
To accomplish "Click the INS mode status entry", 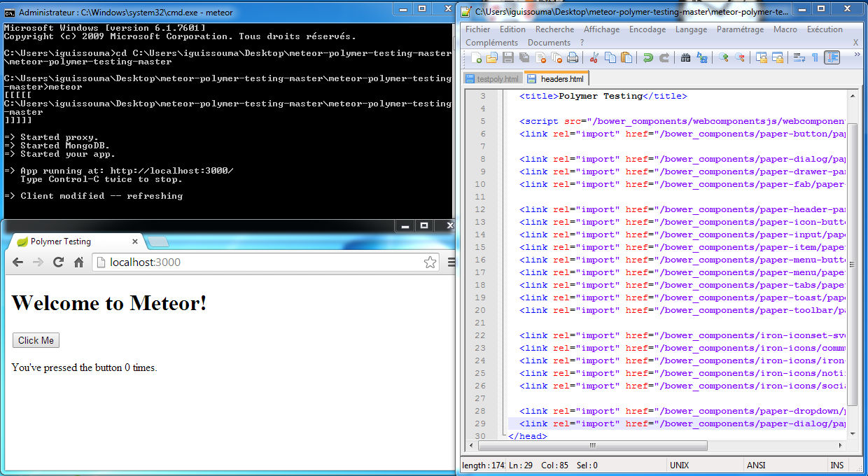I will (836, 465).
